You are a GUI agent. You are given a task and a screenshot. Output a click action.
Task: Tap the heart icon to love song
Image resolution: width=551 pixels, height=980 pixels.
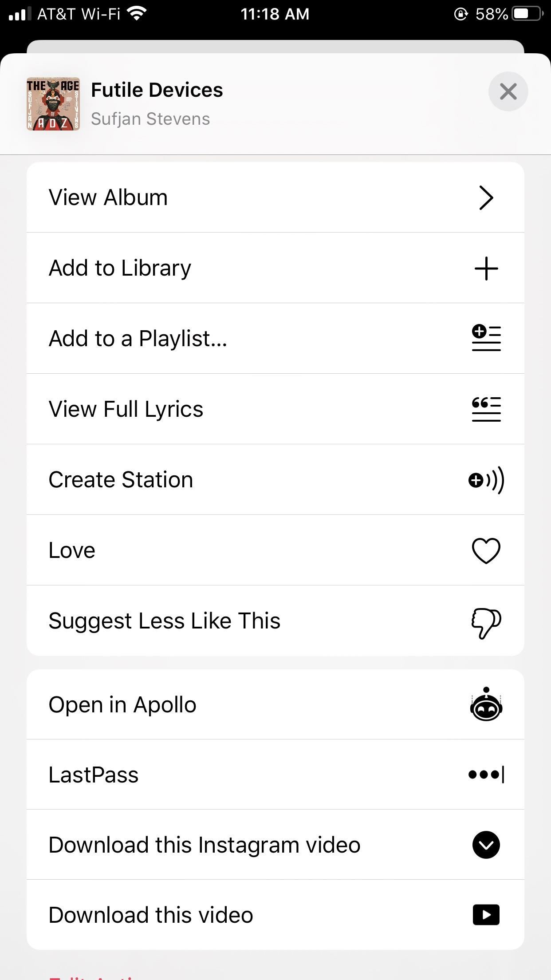pyautogui.click(x=486, y=550)
